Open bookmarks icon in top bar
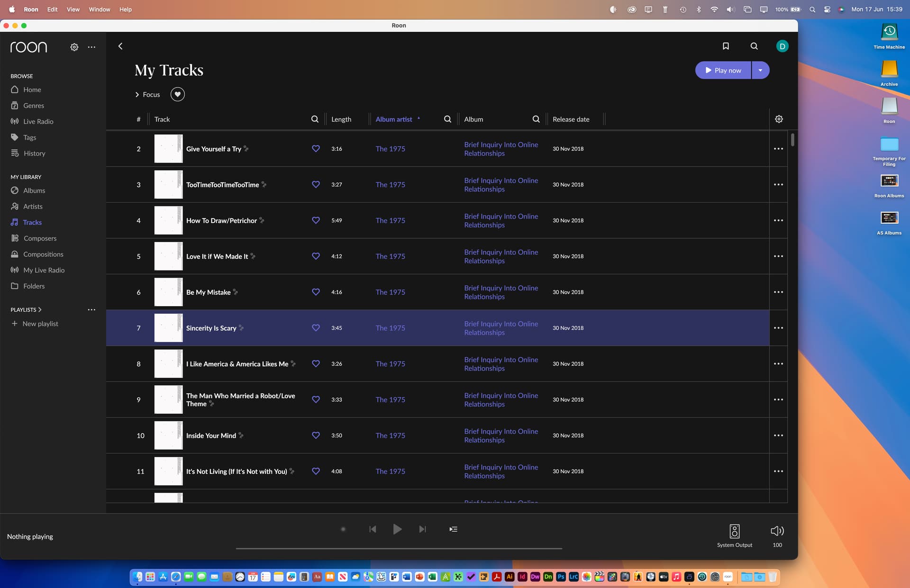Viewport: 910px width, 588px height. click(x=726, y=46)
